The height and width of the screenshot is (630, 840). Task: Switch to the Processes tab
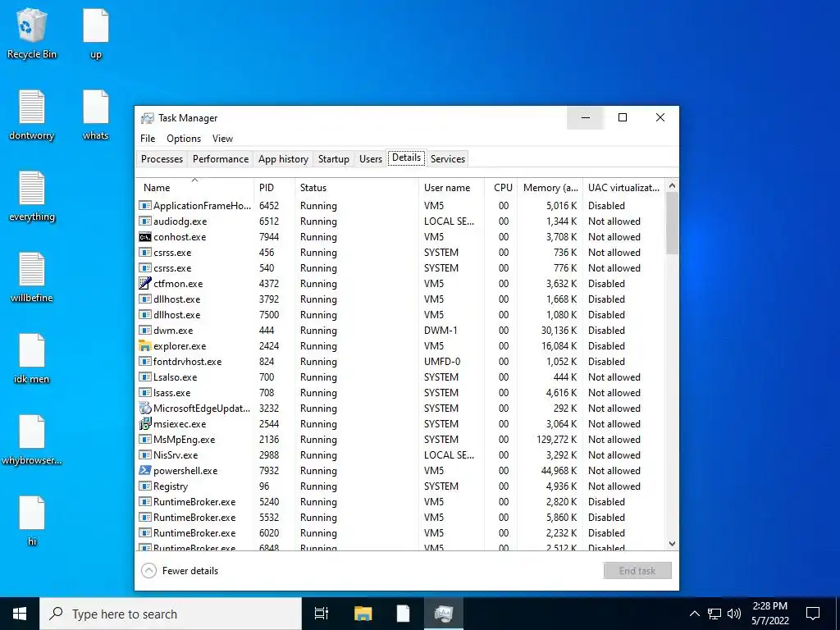click(162, 159)
